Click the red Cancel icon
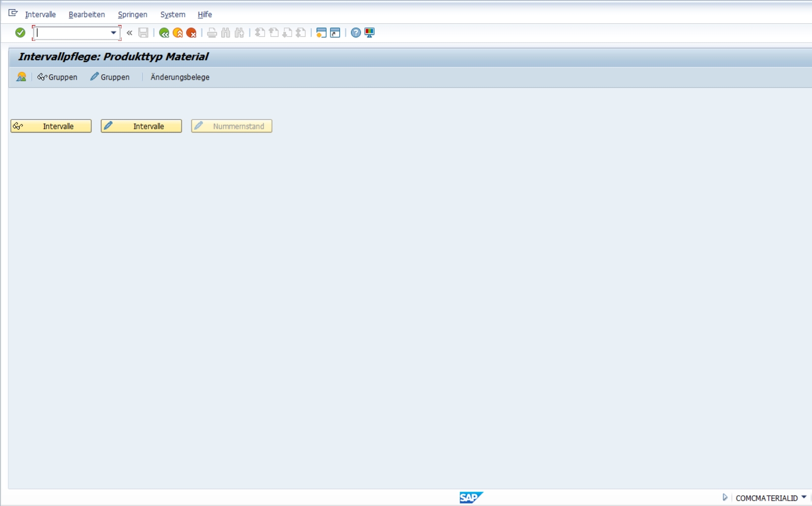This screenshot has height=506, width=812. pos(191,33)
